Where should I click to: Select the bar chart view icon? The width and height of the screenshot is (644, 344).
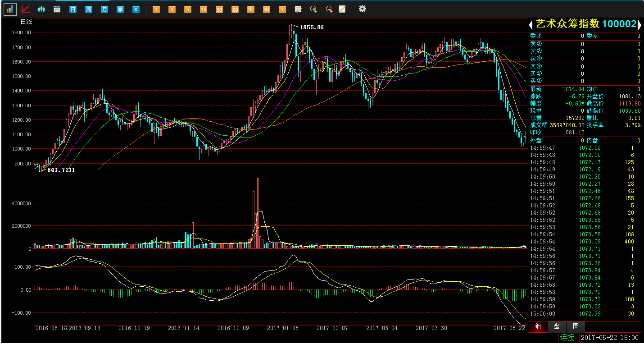coord(10,9)
